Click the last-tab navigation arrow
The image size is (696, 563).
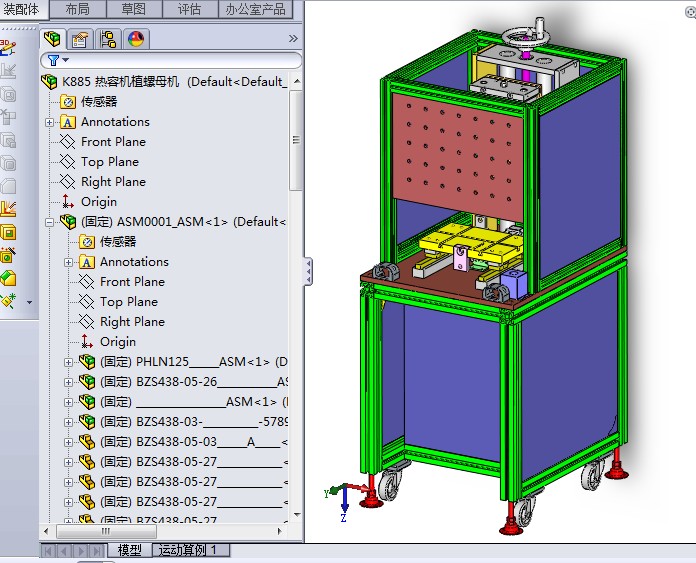pos(96,551)
